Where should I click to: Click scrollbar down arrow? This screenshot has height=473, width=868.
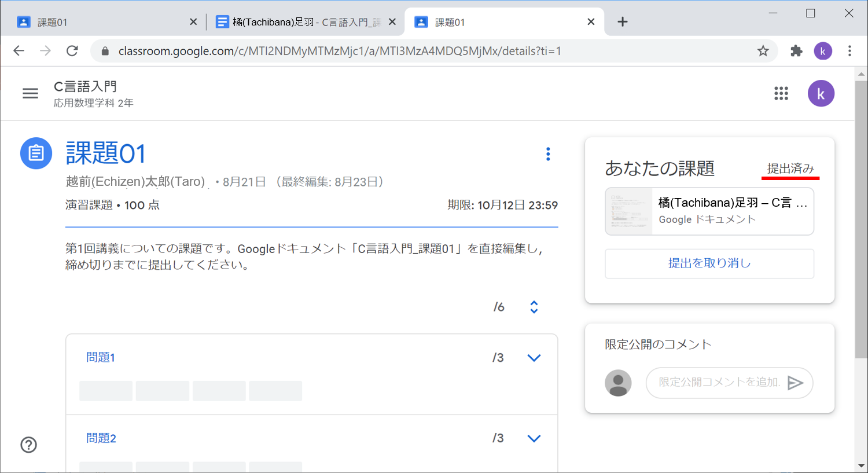(x=861, y=466)
